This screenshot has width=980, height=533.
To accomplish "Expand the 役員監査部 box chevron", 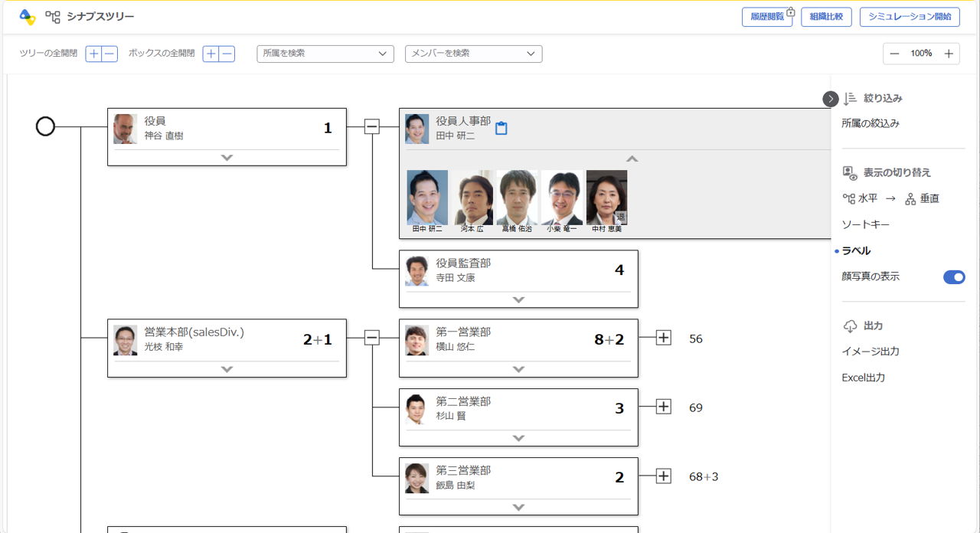I will coord(518,299).
